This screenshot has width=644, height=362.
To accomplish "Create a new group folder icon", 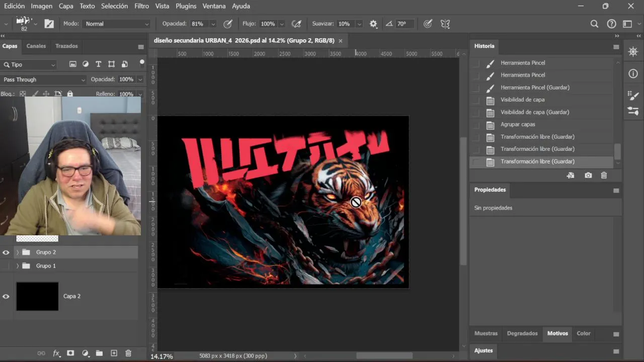I will click(x=99, y=353).
